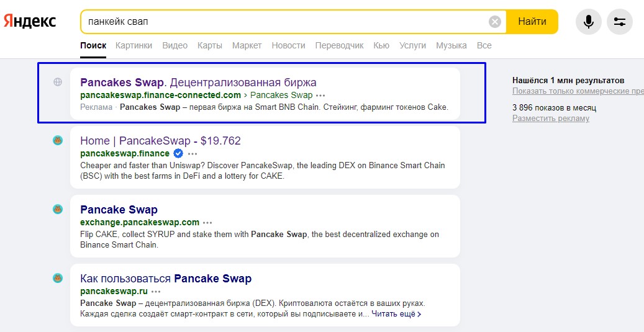Click the globe favicon beside the ad result

(x=58, y=82)
